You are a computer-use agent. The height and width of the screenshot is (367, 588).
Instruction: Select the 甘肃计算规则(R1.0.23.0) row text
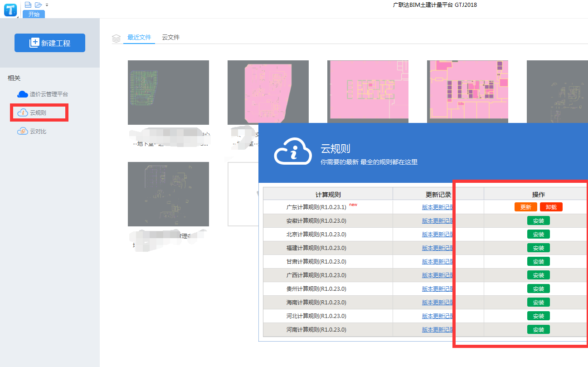316,262
